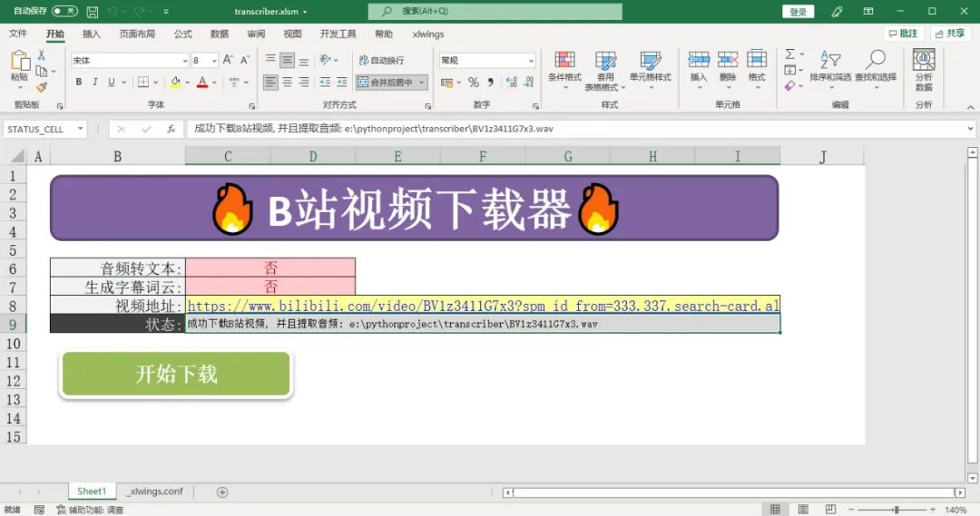Toggle Wrap Text (自动换行)

tap(380, 61)
